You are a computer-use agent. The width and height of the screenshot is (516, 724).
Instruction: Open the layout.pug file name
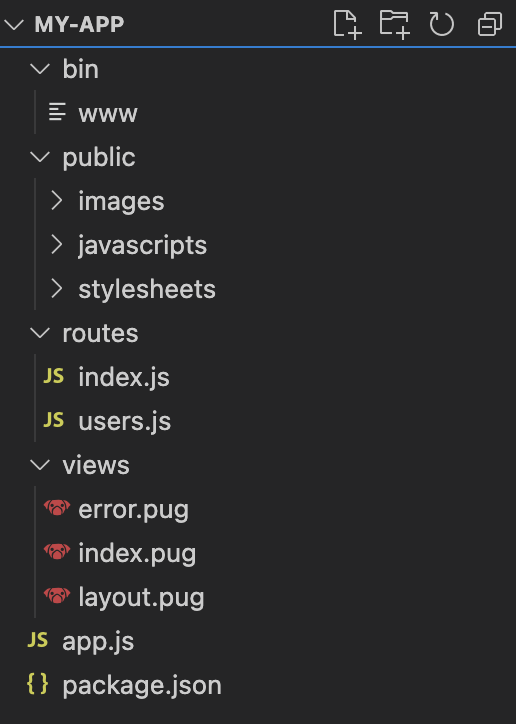click(x=142, y=597)
